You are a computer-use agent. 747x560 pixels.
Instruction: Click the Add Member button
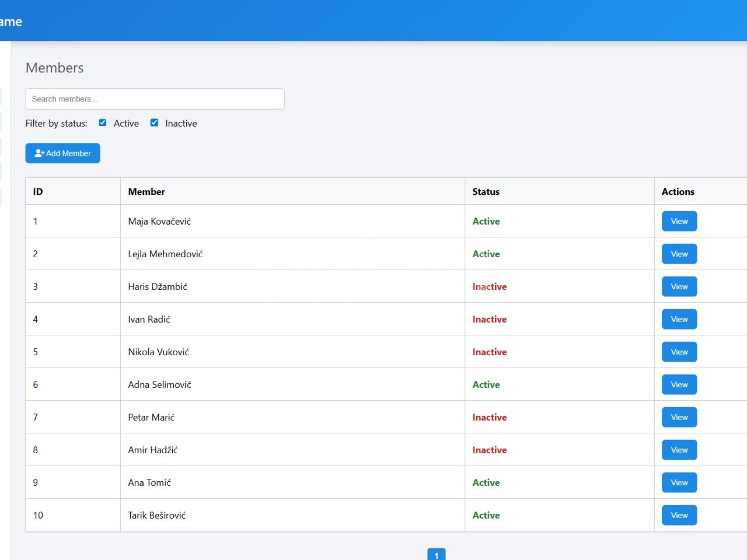pos(62,153)
